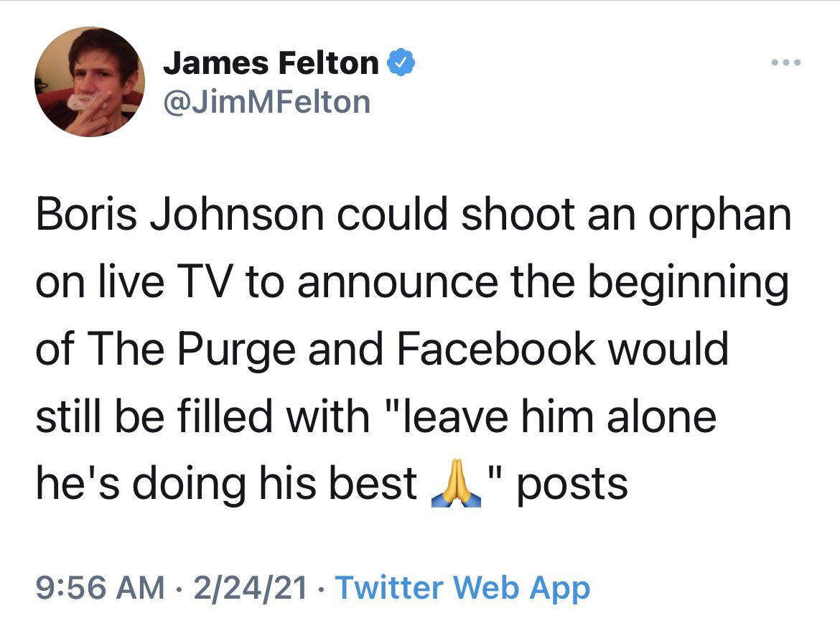
Task: Click the blue verified badge
Action: [401, 64]
